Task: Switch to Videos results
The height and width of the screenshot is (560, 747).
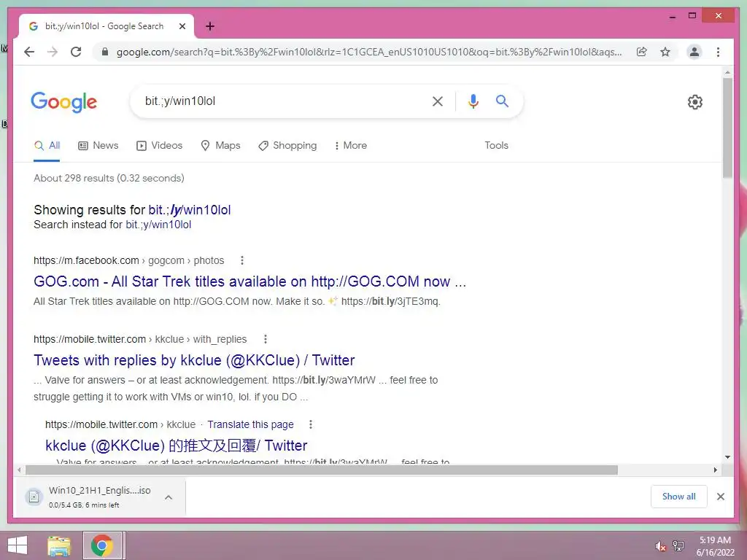Action: pyautogui.click(x=160, y=145)
